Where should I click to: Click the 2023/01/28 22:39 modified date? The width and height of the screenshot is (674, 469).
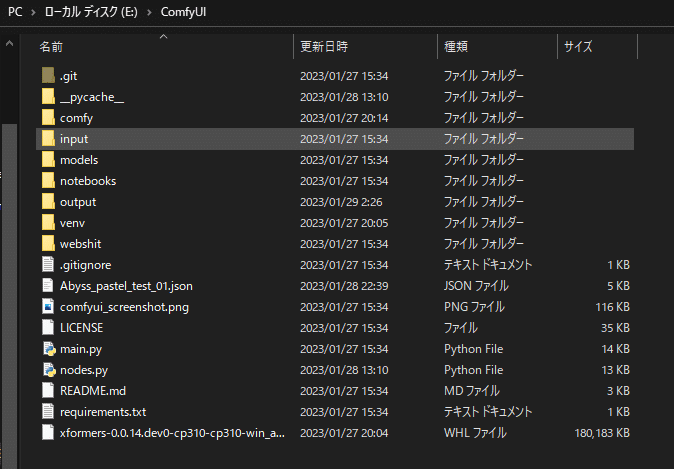tap(344, 286)
